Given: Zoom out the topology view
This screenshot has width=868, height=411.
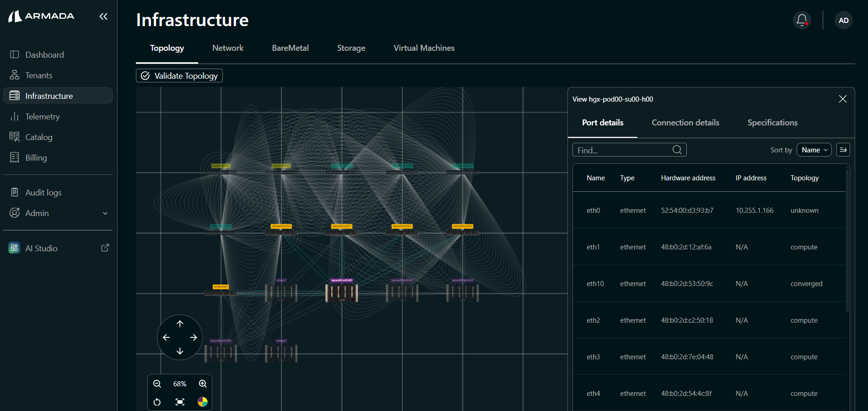Looking at the screenshot, I should (157, 384).
